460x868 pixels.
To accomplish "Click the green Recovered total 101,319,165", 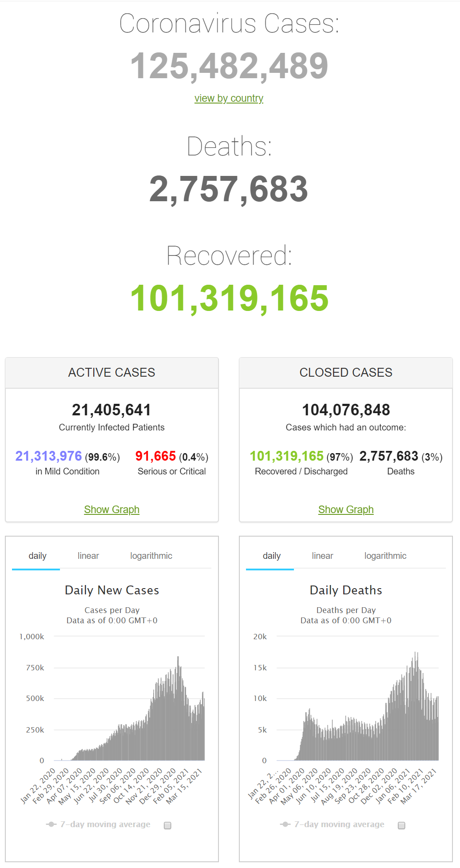I will (x=230, y=299).
